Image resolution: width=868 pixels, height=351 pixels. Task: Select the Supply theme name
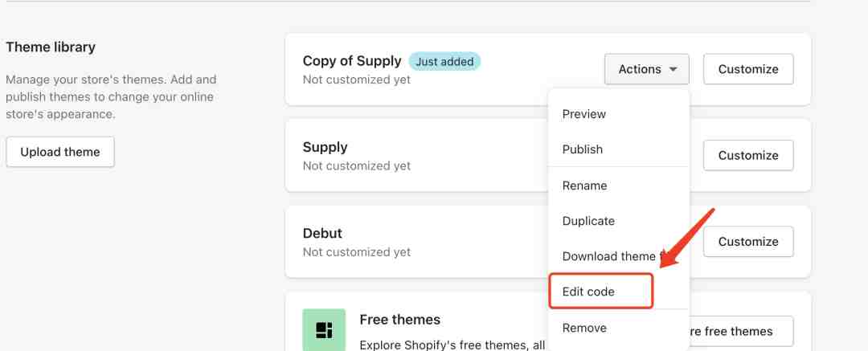325,147
